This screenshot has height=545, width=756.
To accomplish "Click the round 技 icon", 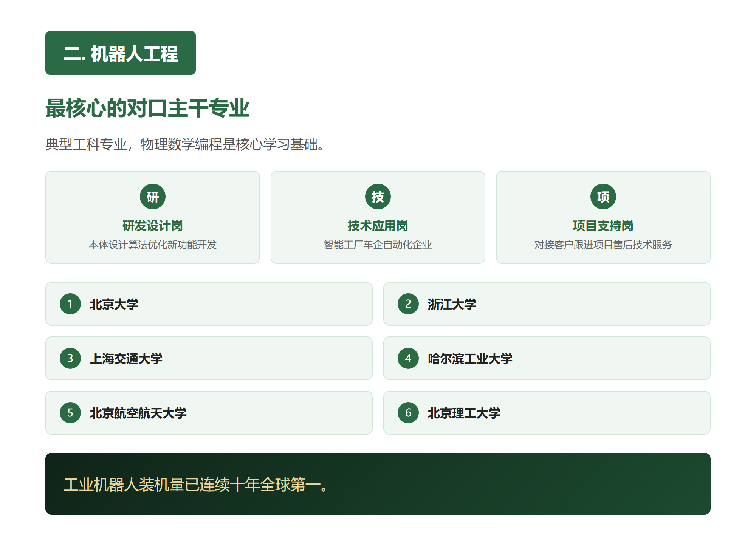I will tap(378, 197).
